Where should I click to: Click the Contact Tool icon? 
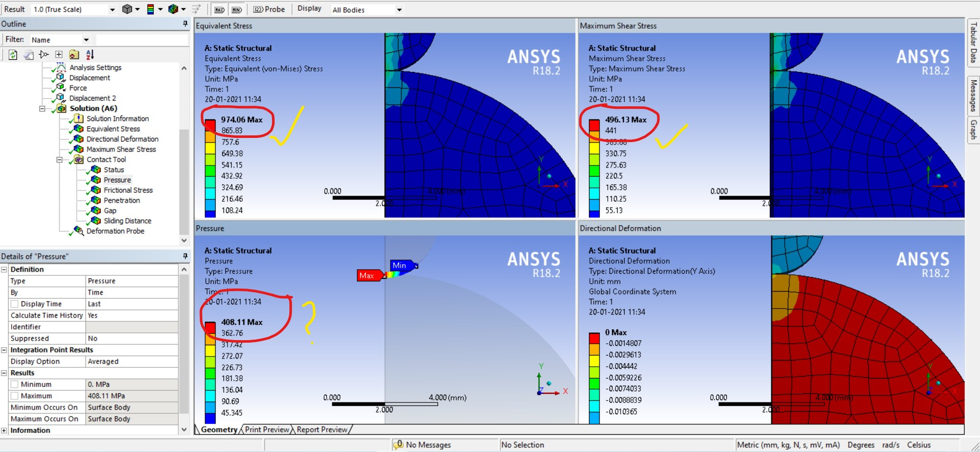tap(79, 159)
